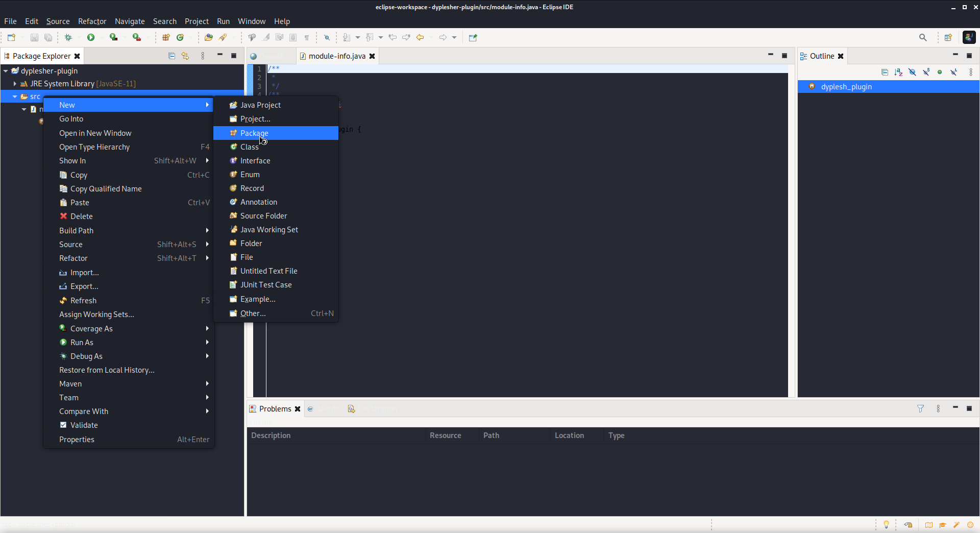Viewport: 980px width, 533px height.
Task: Run the program with the green play icon
Action: pos(91,37)
